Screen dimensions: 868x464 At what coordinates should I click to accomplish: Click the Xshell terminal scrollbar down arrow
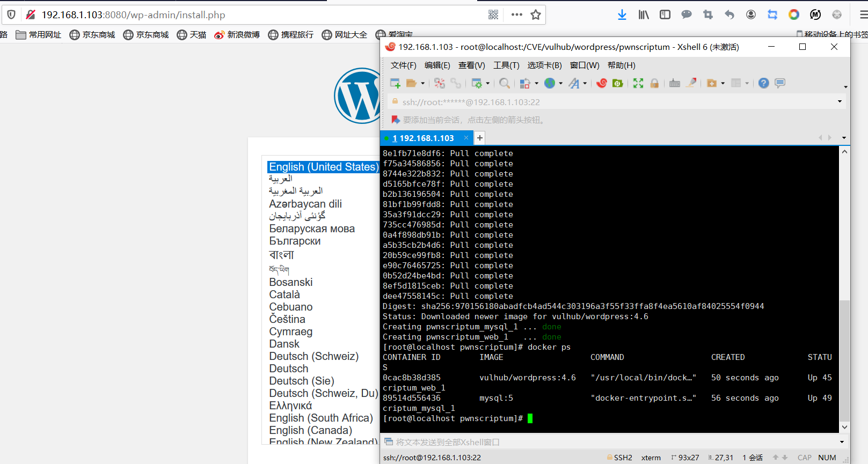tap(844, 428)
